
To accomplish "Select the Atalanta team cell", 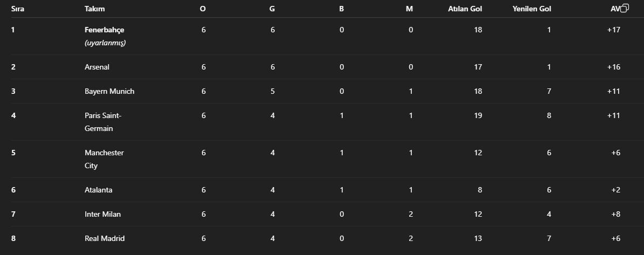I will (99, 190).
